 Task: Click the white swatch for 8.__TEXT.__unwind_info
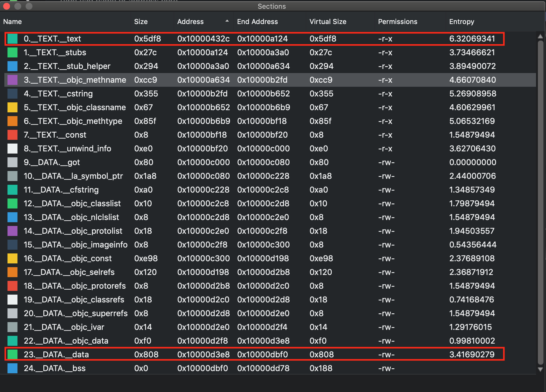click(12, 149)
